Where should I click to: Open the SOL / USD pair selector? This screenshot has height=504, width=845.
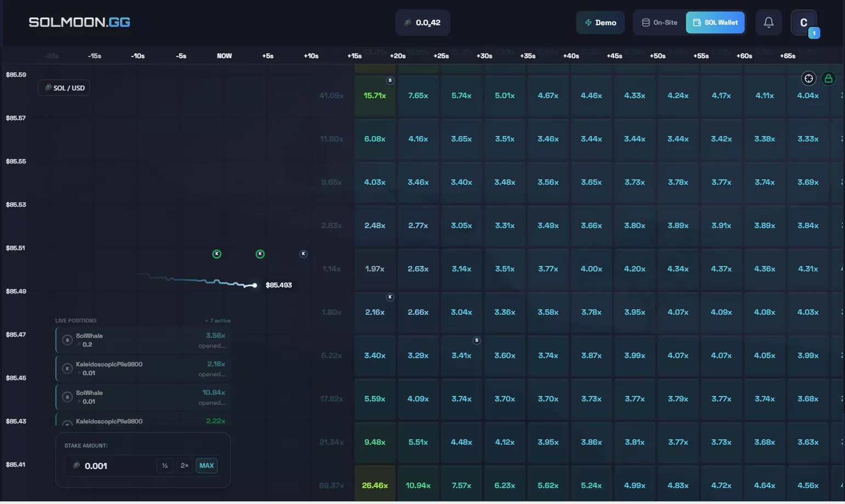(64, 88)
